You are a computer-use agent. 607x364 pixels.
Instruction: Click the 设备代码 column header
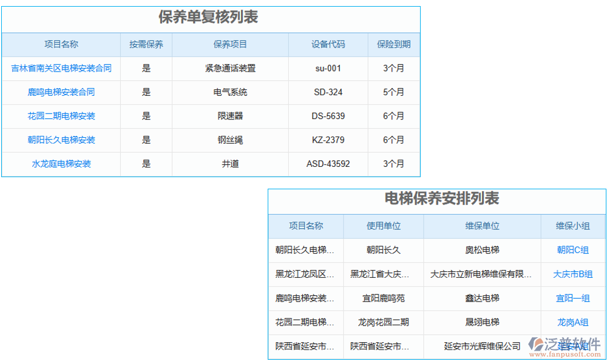328,44
